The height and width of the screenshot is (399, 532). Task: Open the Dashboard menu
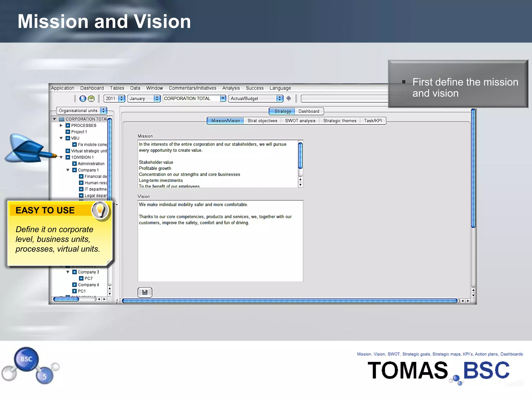pos(92,88)
